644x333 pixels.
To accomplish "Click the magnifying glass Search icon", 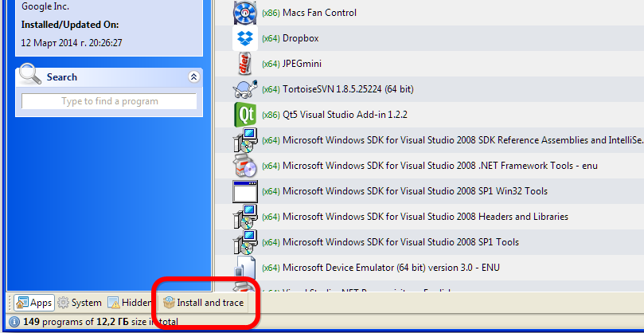I will click(x=30, y=76).
